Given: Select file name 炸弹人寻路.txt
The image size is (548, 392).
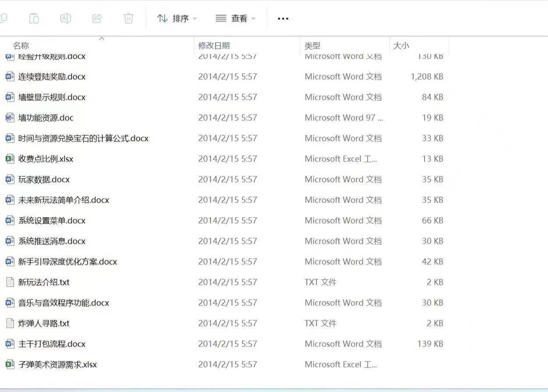Looking at the screenshot, I should pyautogui.click(x=44, y=323).
